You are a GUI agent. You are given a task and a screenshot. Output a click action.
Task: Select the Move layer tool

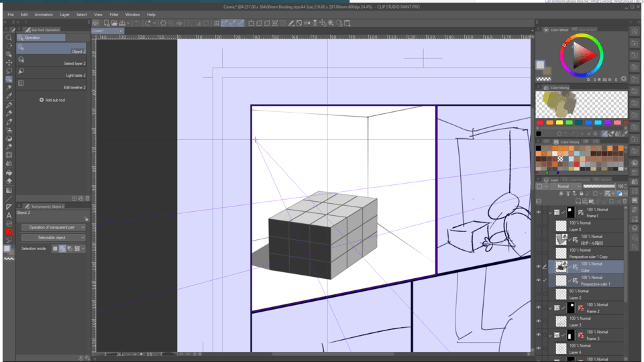coord(9,62)
